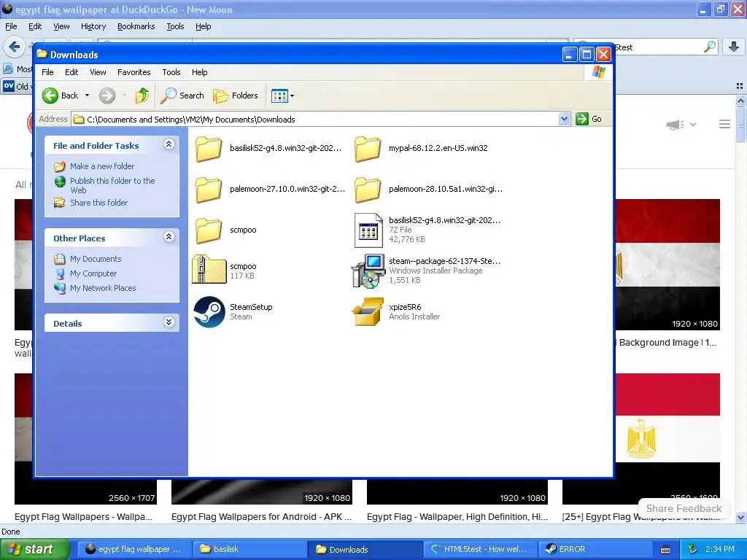Screen dimensions: 747x560
Task: Collapse the Other Places panel
Action: 169,237
